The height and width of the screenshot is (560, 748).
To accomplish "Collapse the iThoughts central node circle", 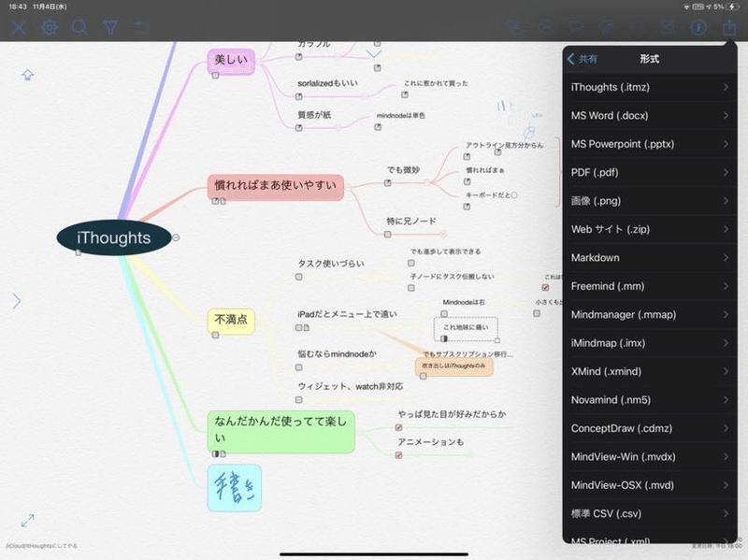I will [176, 237].
